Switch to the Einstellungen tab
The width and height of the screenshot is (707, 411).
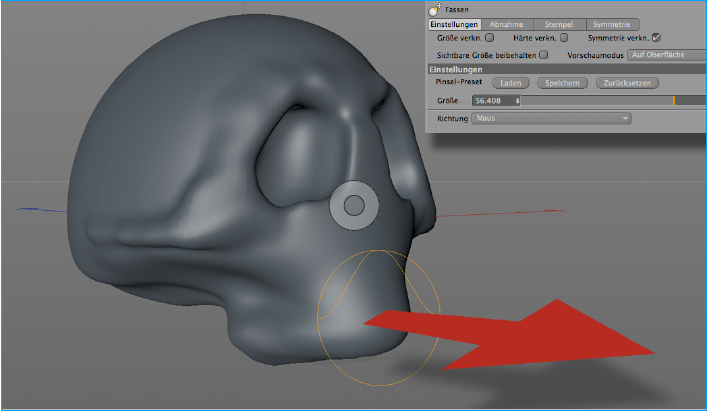454,24
